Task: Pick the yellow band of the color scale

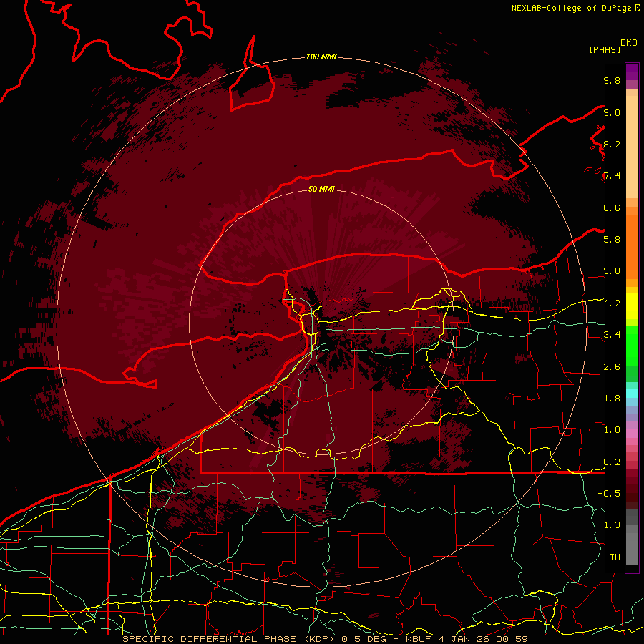Action: (632, 306)
